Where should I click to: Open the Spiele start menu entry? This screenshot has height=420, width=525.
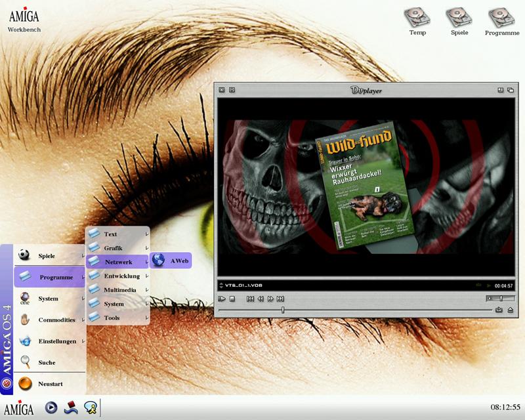click(50, 256)
